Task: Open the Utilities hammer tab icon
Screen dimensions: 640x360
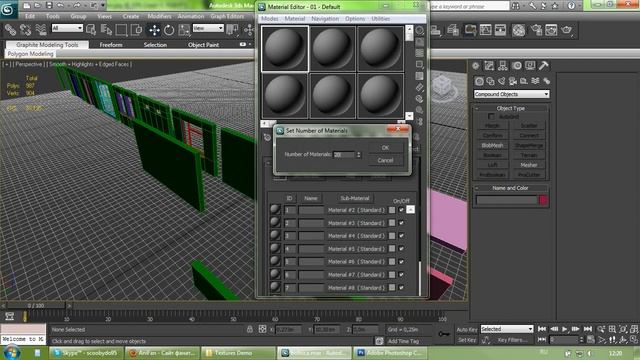Action: point(544,66)
